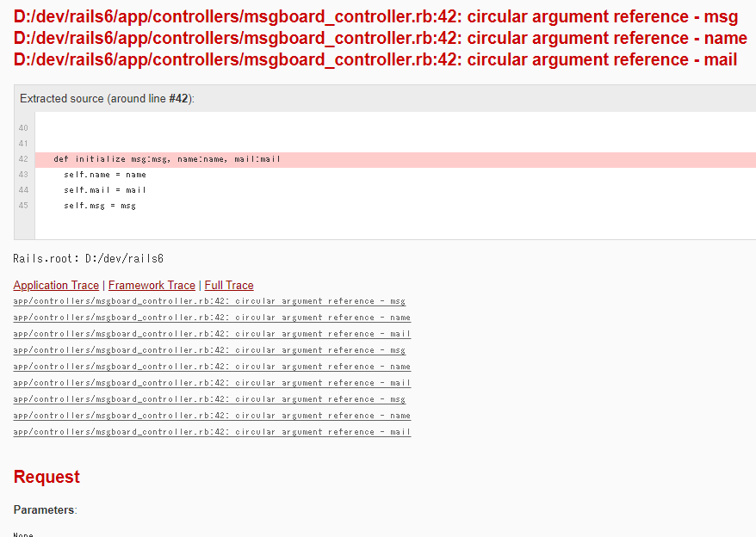Click the Request section heading
The height and width of the screenshot is (537, 756).
click(x=46, y=477)
